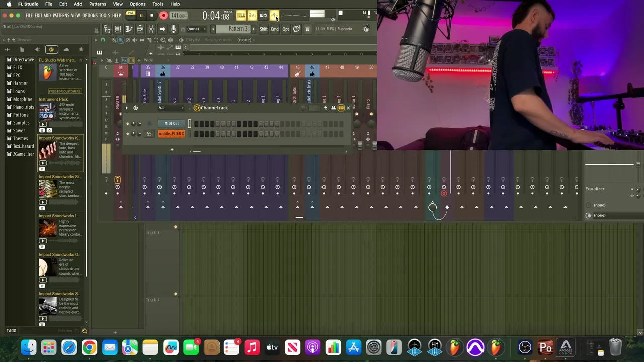The width and height of the screenshot is (644, 362).
Task: Open the Mixer view toolbar icon
Action: coord(151,29)
